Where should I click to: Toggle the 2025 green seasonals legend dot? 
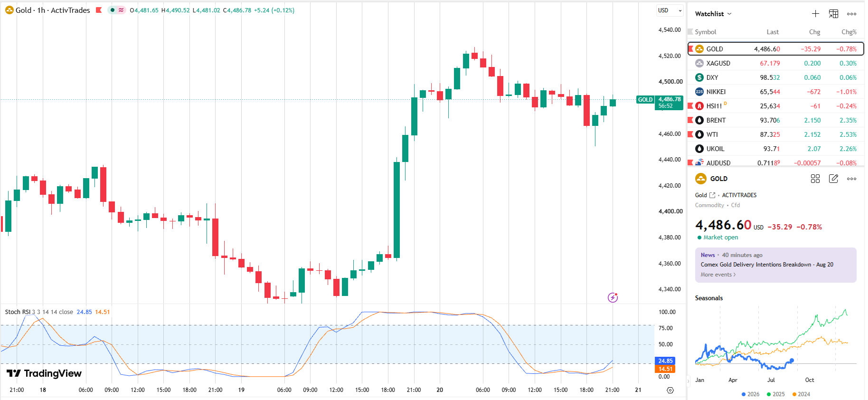[769, 394]
